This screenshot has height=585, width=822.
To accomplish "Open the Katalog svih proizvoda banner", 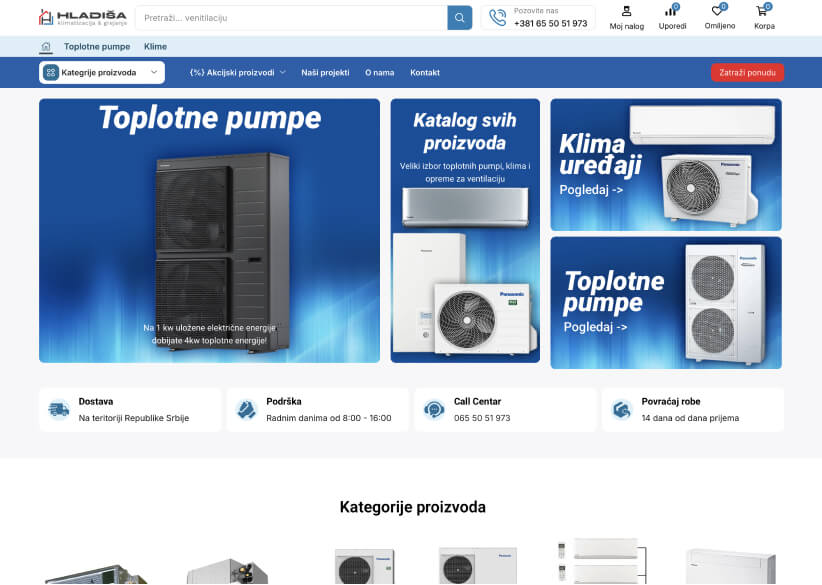I will tap(464, 230).
